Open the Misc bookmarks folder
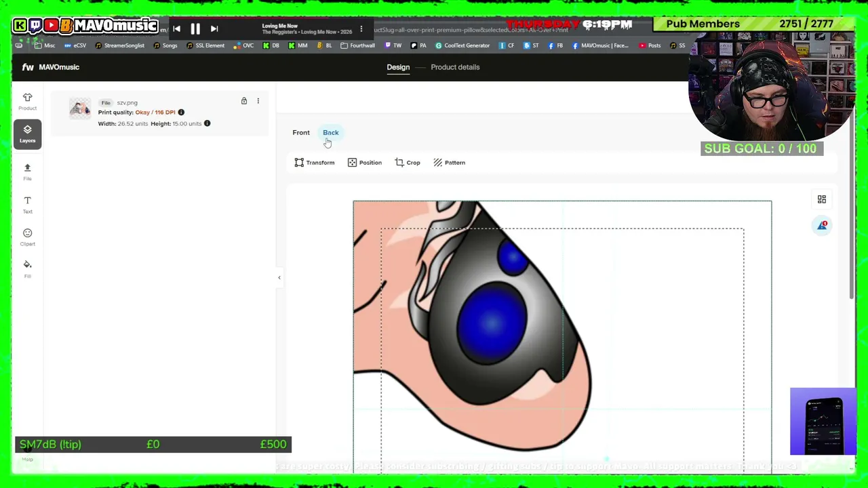Screen dimensions: 868x488 pos(45,45)
